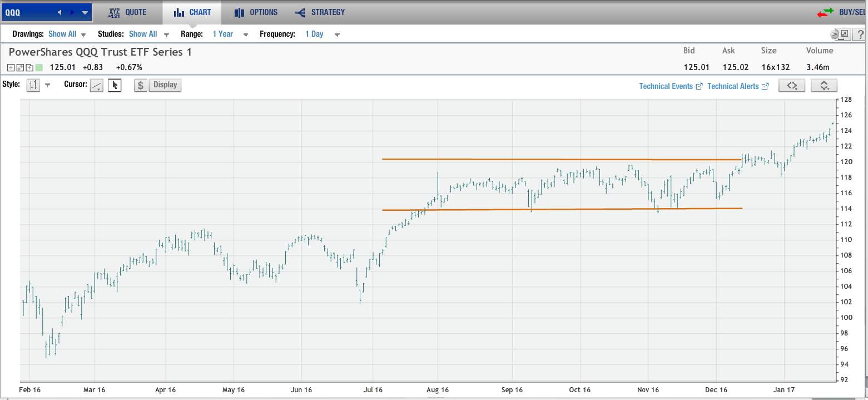Open the QQQ symbol history dropdown

tap(85, 12)
